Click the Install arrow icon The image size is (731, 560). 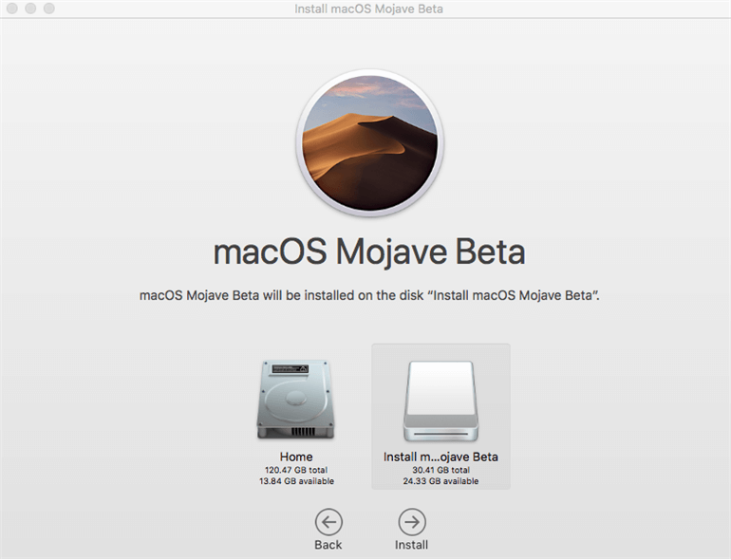pyautogui.click(x=412, y=522)
